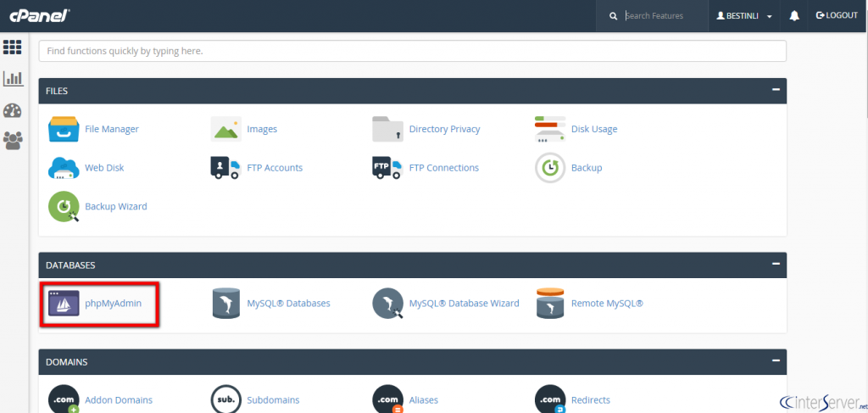Open the User Manager sidebar icon
The image size is (868, 413).
(13, 140)
